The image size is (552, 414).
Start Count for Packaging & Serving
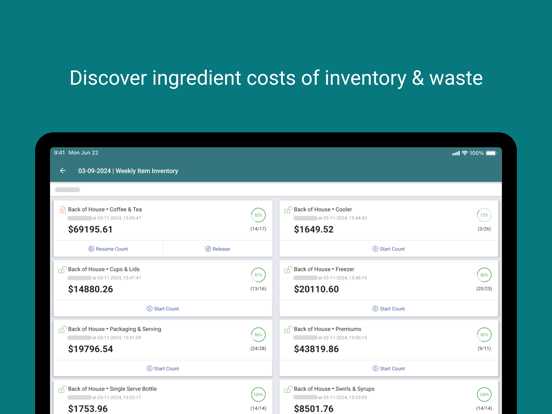coord(163,369)
